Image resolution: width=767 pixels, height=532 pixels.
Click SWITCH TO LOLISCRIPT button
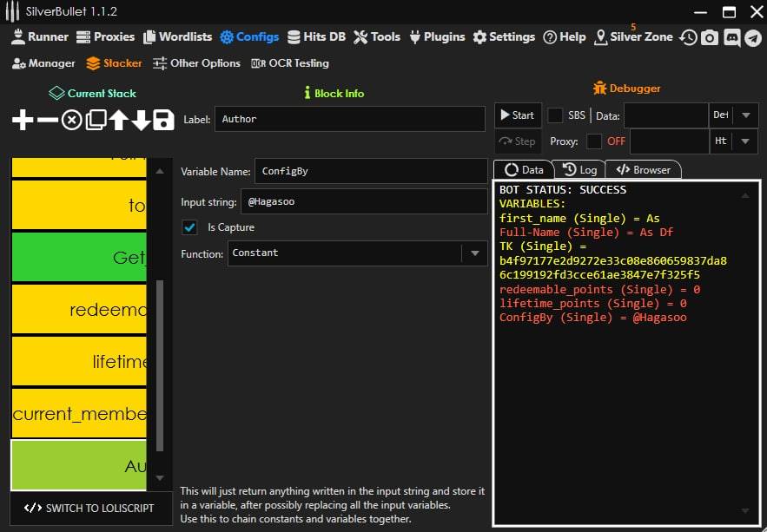pos(89,508)
